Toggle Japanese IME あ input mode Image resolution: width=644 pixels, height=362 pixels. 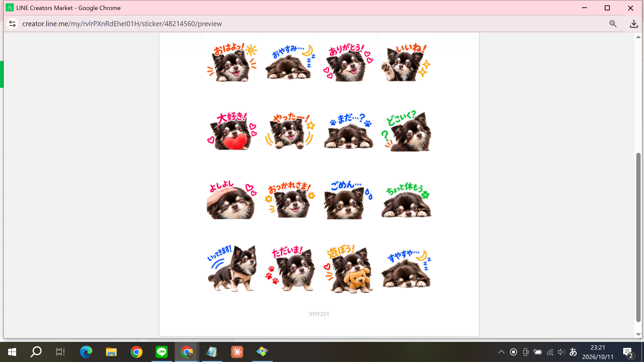click(x=573, y=352)
